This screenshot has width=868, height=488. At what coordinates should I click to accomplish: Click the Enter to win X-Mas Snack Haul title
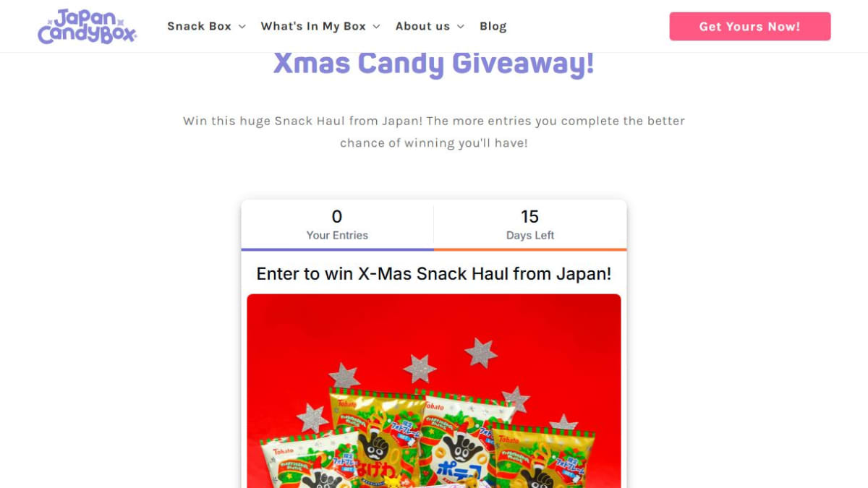[434, 274]
